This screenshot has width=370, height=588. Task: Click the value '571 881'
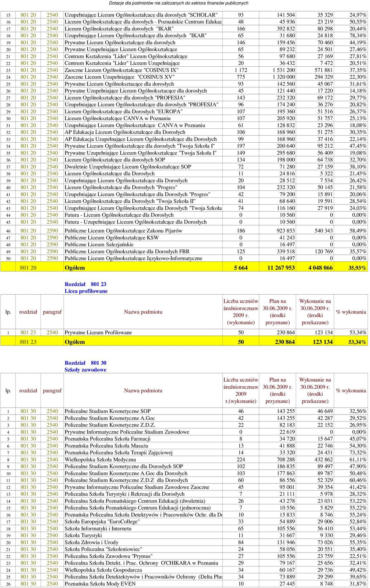(x=324, y=70)
